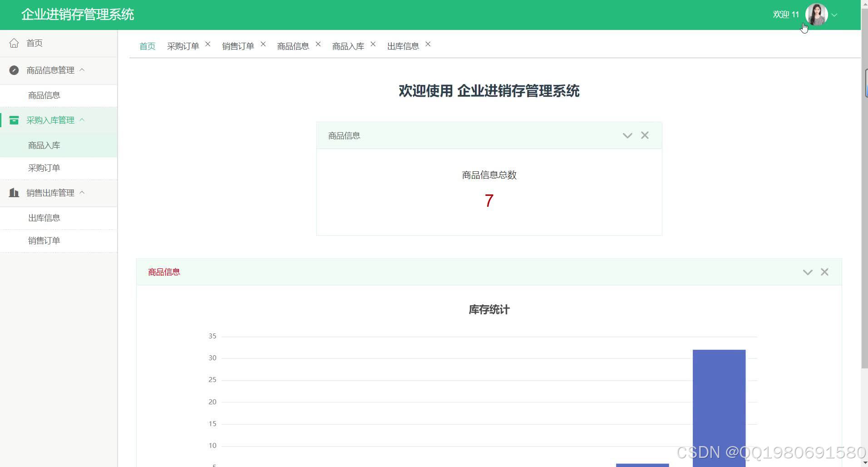The height and width of the screenshot is (467, 868).
Task: Open the account dropdown next to 欢迎 11
Action: pos(835,15)
